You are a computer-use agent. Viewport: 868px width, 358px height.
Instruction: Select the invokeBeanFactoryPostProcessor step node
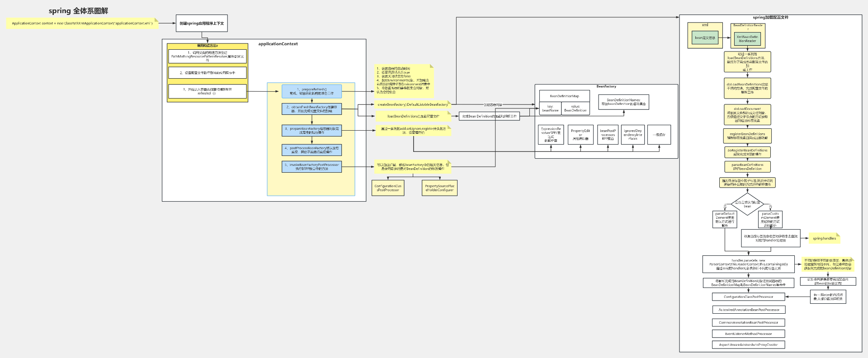(x=311, y=167)
